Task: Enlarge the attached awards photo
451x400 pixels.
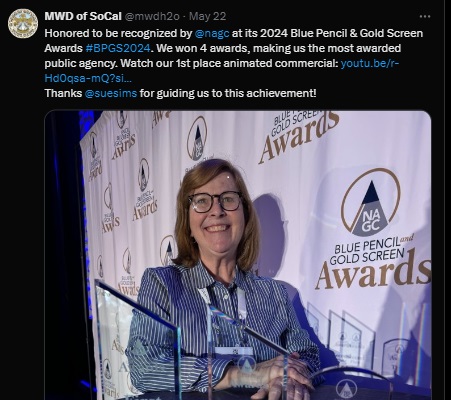Action: 238,255
